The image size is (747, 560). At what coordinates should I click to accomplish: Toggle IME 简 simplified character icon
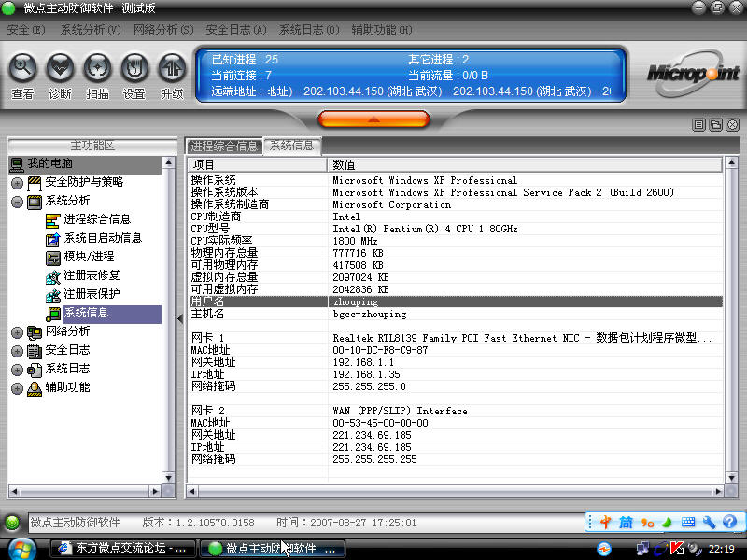tap(626, 523)
